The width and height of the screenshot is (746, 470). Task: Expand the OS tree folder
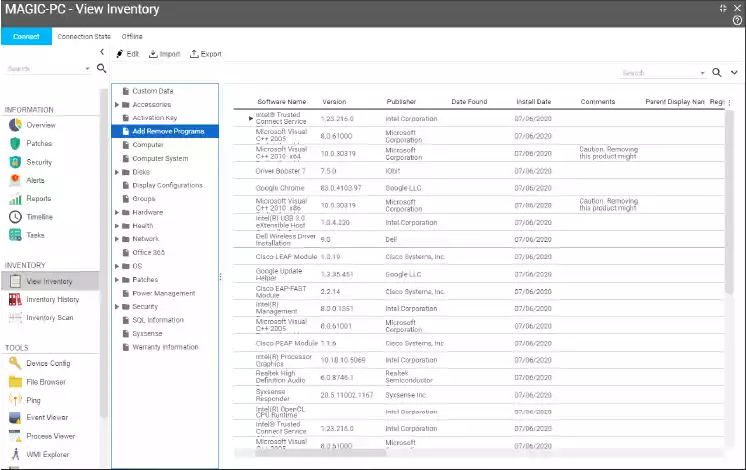(117, 266)
